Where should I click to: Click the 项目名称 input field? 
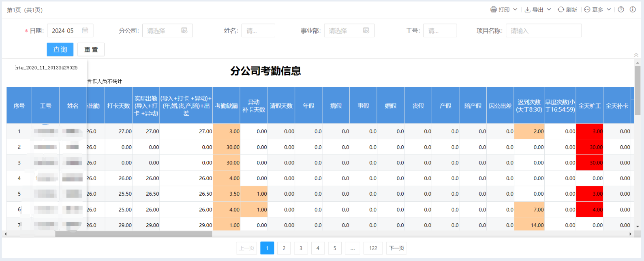[x=543, y=31]
